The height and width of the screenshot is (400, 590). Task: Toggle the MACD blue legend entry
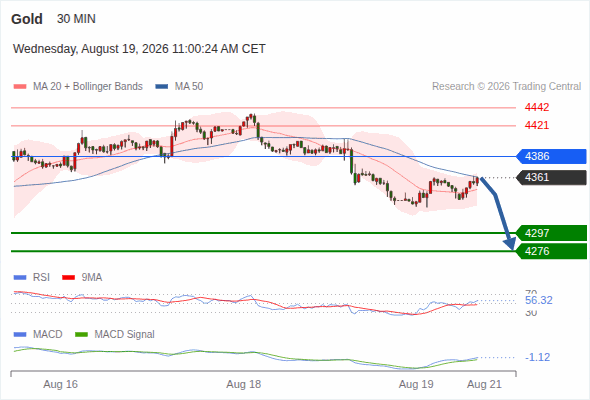(x=38, y=334)
